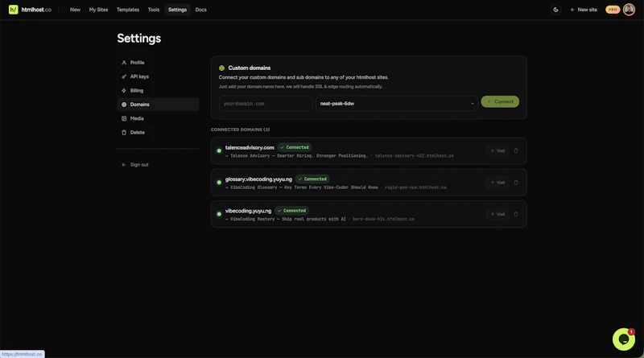Click the Media image icon

click(x=124, y=118)
